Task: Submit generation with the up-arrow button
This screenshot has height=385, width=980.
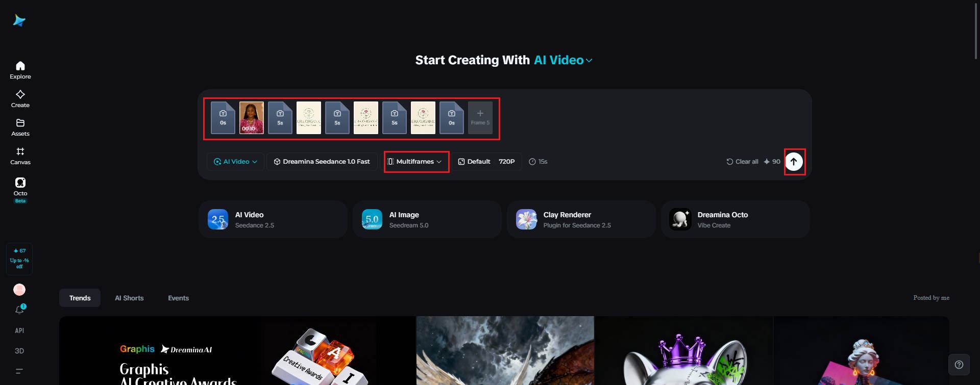Action: pyautogui.click(x=794, y=162)
